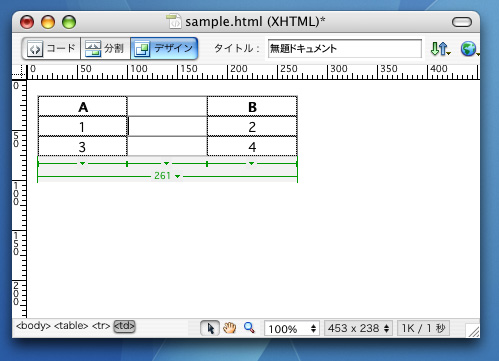
Task: Click the table cell containing 3
Action: point(83,146)
